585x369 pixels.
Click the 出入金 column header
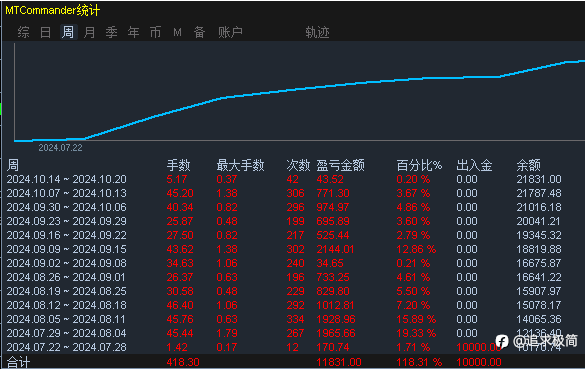(474, 165)
